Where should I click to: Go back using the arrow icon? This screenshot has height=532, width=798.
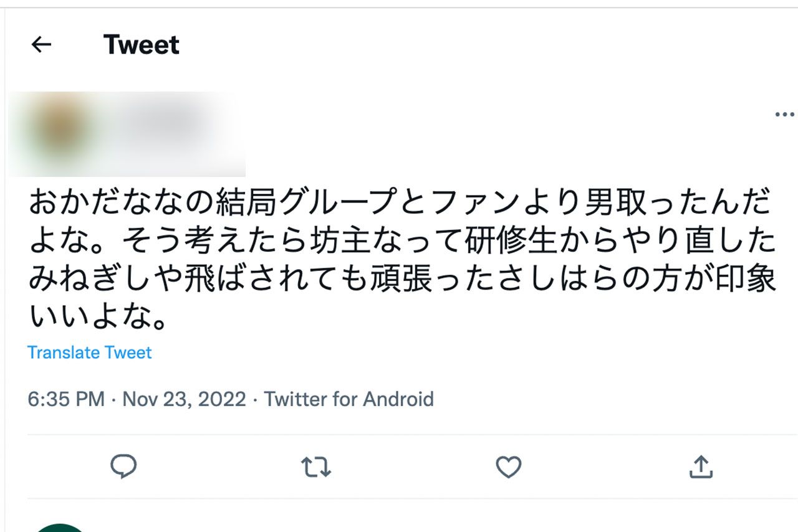[x=40, y=44]
